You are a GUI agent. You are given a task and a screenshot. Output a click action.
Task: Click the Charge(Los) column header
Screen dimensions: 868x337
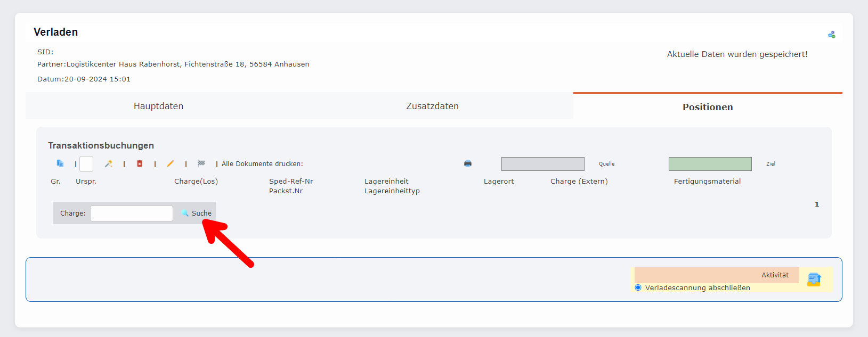click(196, 182)
